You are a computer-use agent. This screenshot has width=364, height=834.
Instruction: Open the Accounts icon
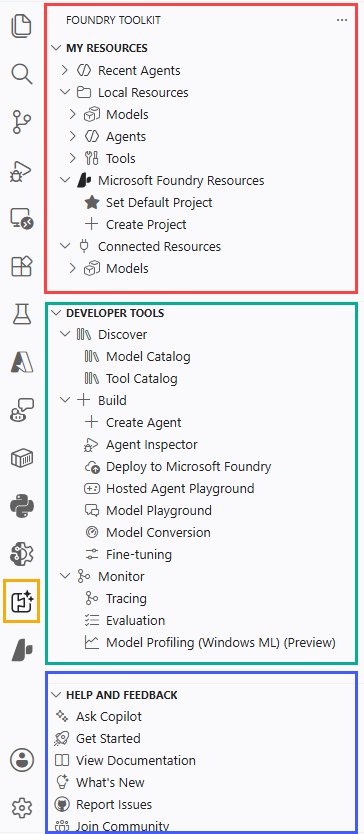[22, 760]
